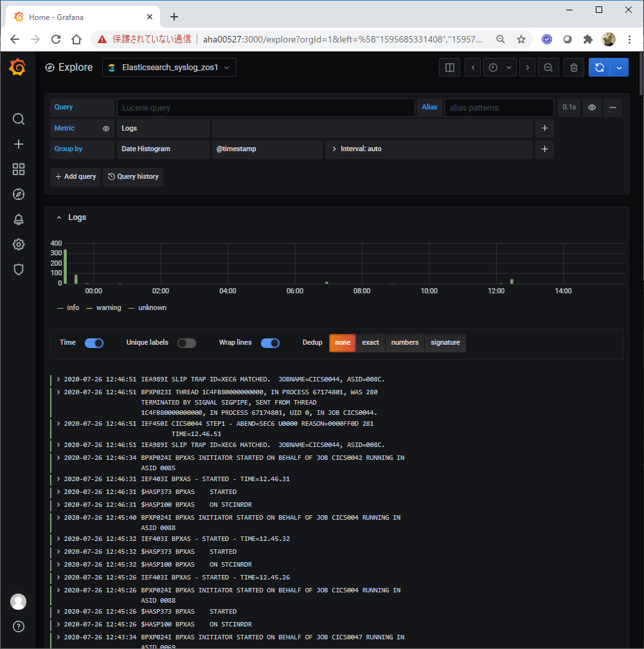Open the refresh interval dropdown arrow
This screenshot has width=644, height=649.
tap(619, 68)
